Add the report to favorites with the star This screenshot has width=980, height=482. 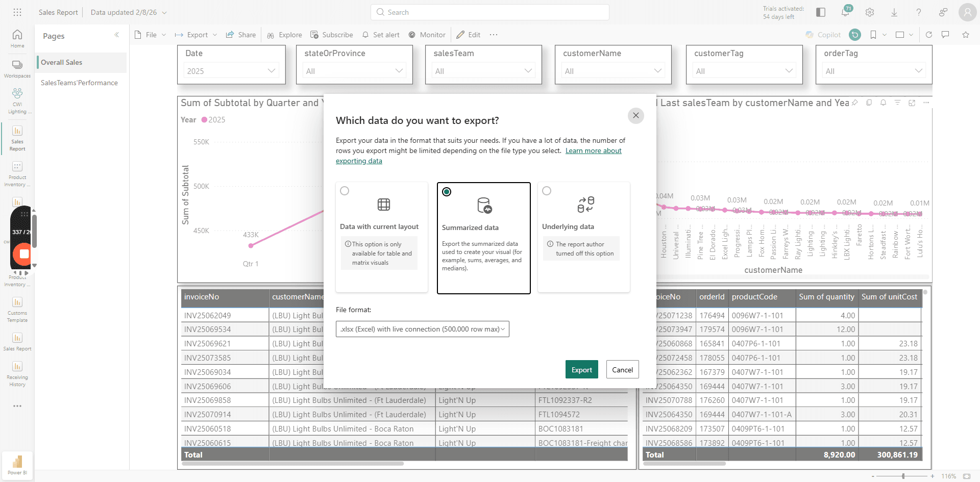pos(966,35)
